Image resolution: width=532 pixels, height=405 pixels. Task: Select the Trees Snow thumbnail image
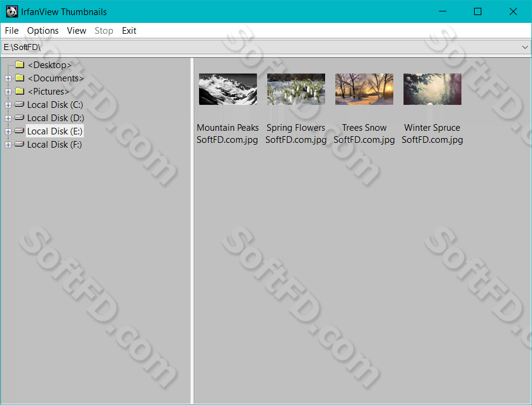[x=364, y=89]
